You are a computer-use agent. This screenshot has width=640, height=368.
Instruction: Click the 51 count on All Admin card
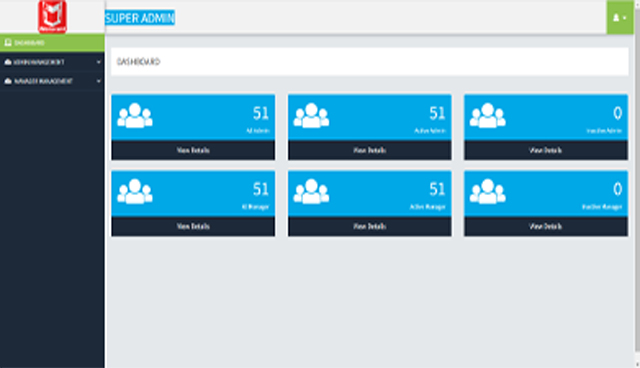[261, 113]
